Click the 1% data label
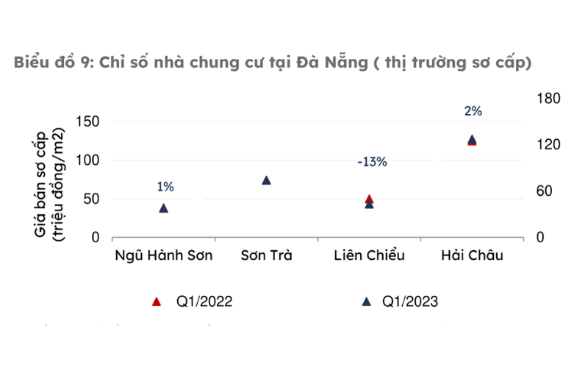588x368 pixels. (x=165, y=187)
